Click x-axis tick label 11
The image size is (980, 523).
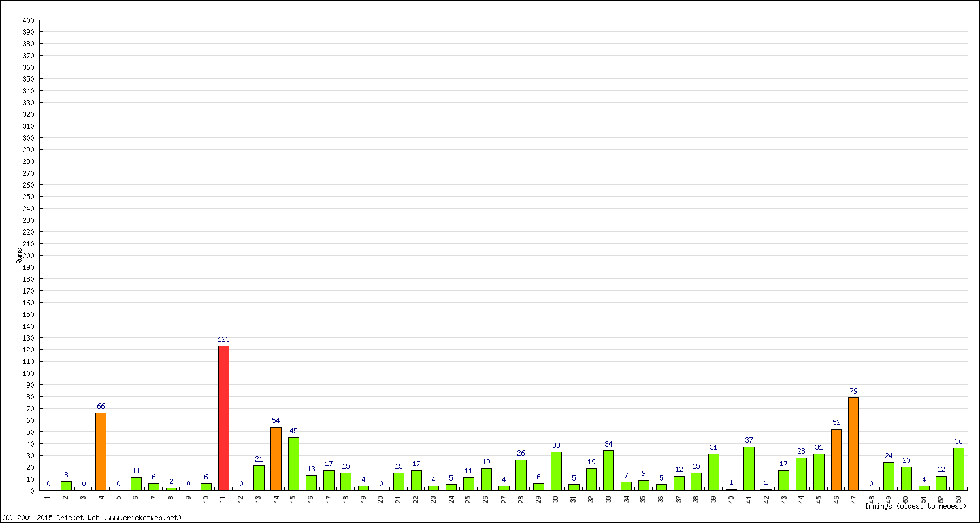coord(223,499)
